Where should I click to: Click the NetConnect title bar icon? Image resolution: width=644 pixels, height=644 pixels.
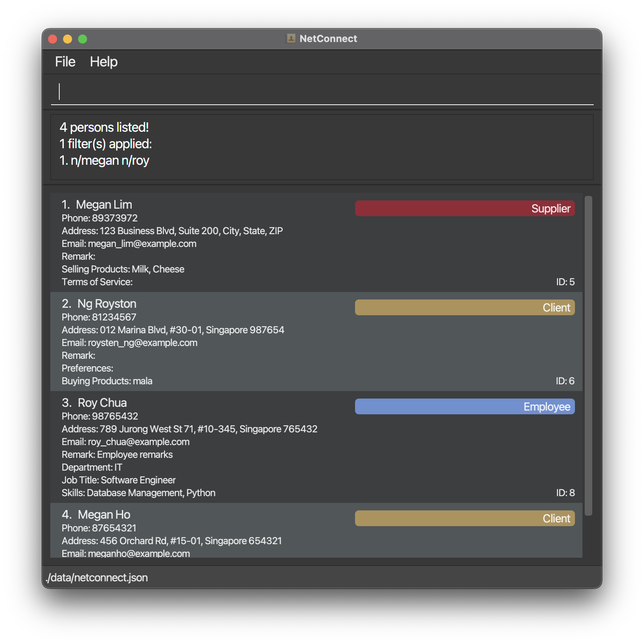click(x=291, y=39)
